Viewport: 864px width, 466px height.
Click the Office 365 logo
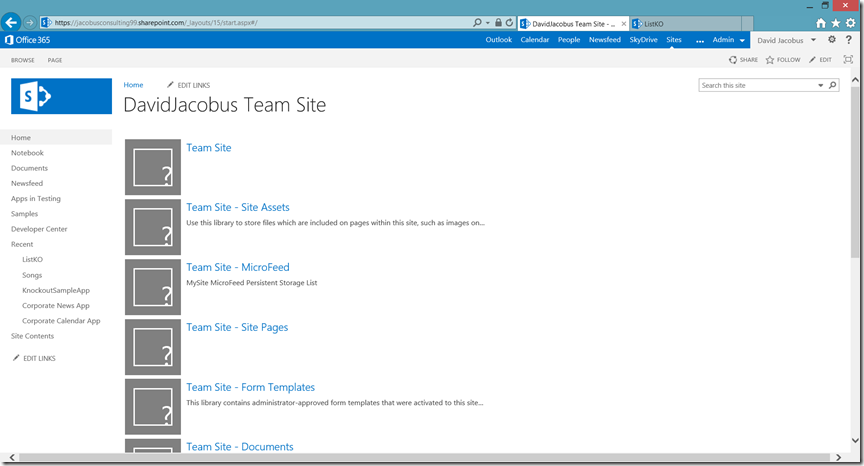click(27, 40)
